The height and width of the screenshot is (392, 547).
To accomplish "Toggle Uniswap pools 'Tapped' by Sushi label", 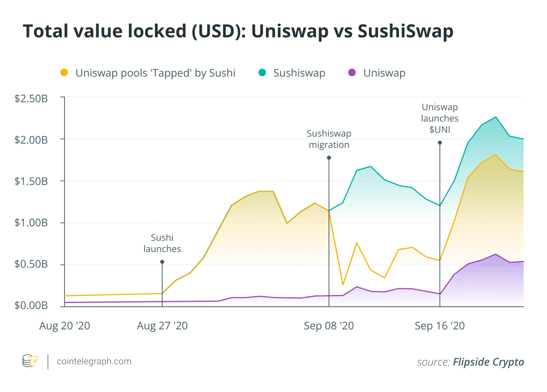I will [x=155, y=73].
